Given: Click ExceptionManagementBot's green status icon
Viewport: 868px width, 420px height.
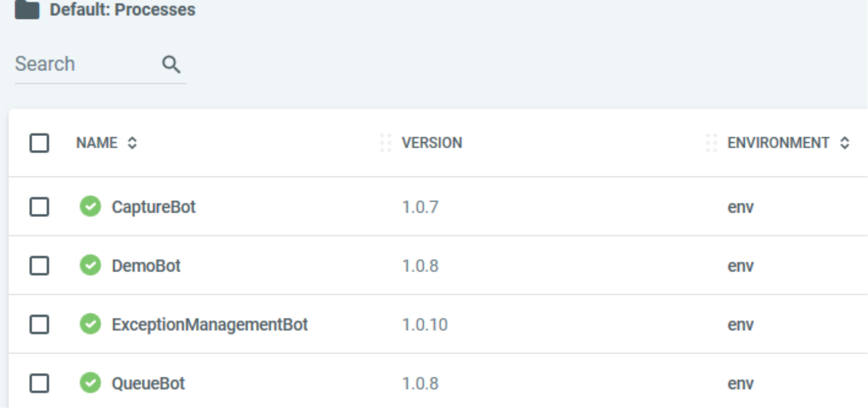Looking at the screenshot, I should 90,324.
